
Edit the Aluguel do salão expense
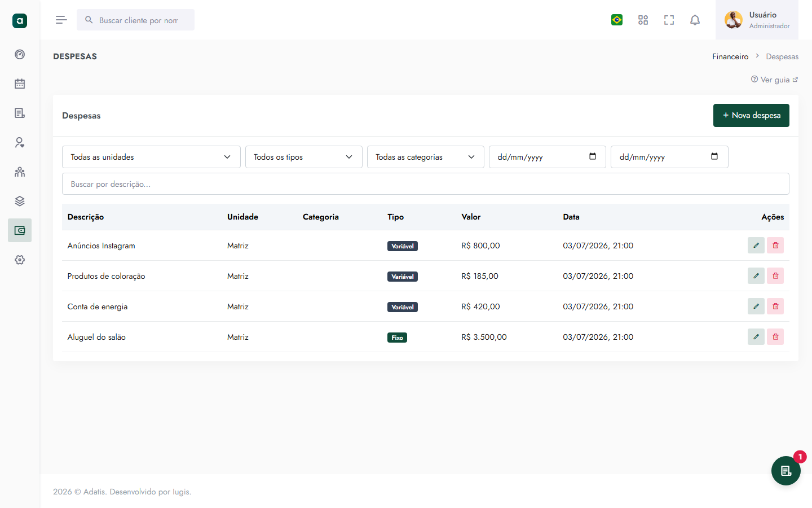(756, 337)
